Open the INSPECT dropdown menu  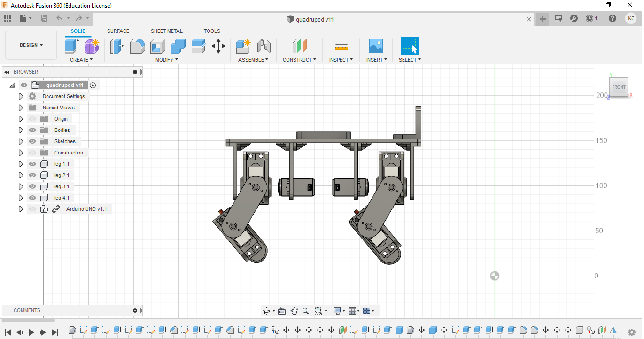(341, 60)
